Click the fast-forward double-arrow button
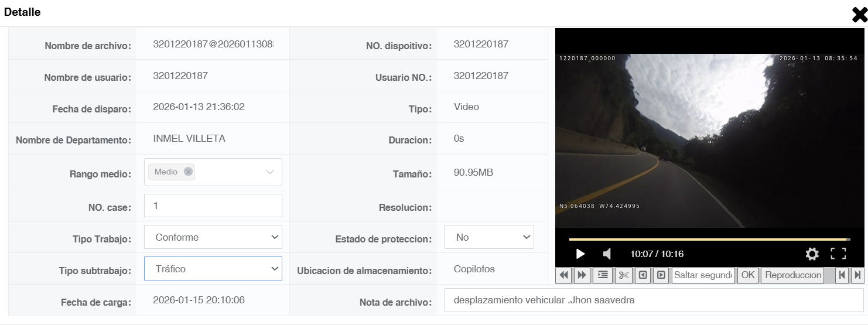This screenshot has width=868, height=325. pyautogui.click(x=582, y=275)
